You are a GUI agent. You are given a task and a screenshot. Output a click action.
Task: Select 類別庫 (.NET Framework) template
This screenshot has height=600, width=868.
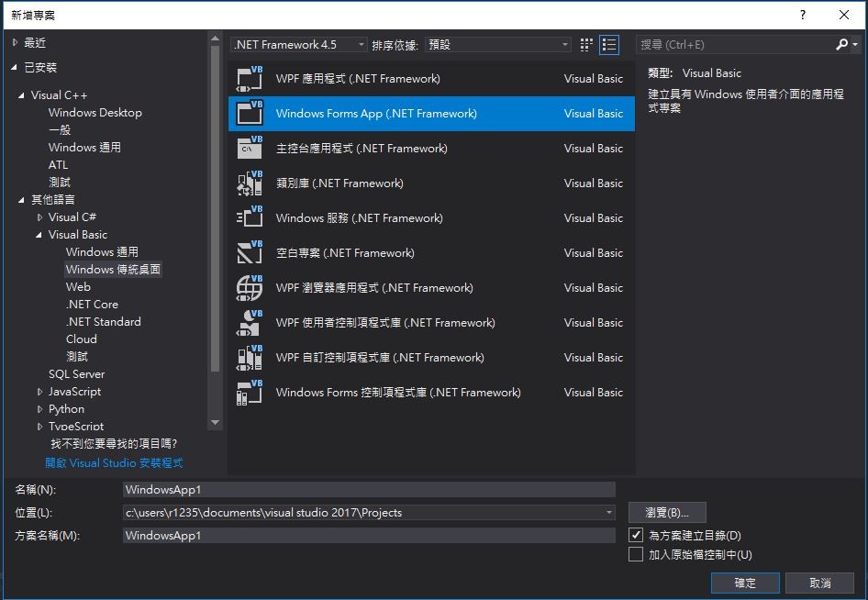[431, 183]
